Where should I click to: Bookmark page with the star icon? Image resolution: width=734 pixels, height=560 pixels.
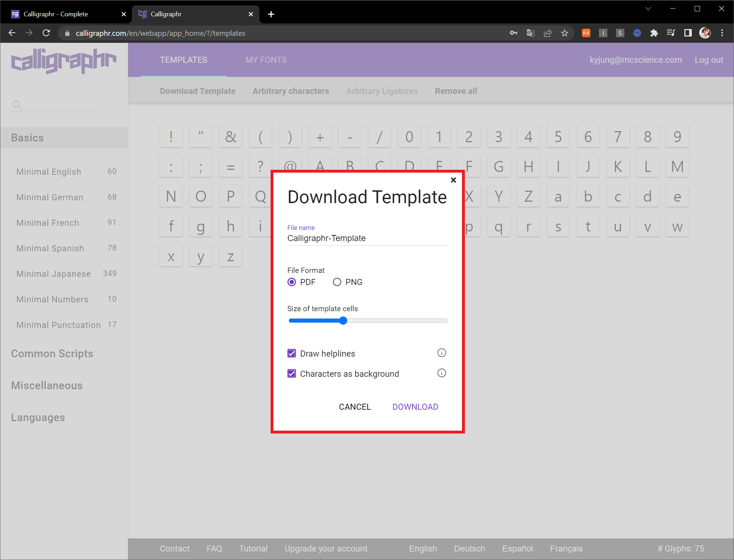point(565,33)
